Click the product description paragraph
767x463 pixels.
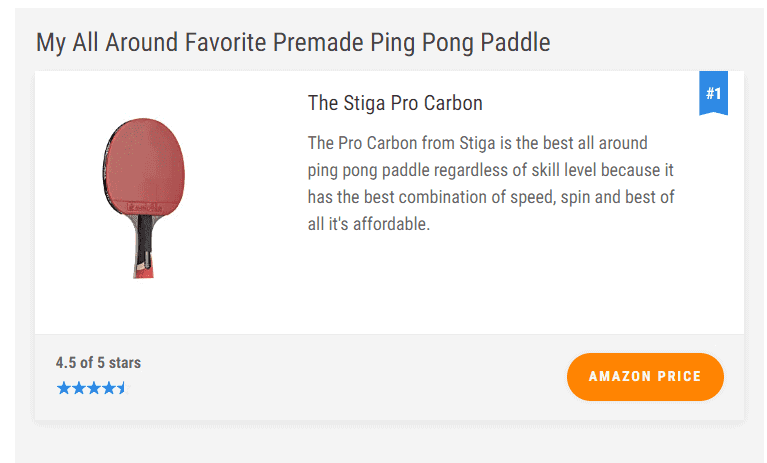point(491,183)
